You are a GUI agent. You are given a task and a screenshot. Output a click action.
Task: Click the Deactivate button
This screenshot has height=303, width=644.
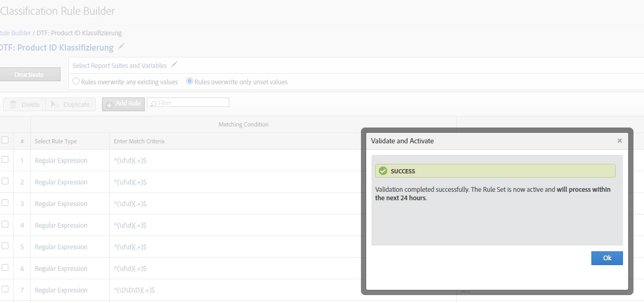tap(29, 75)
